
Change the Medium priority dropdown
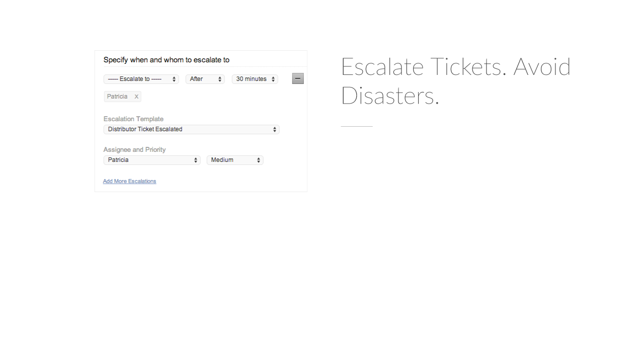tap(235, 160)
